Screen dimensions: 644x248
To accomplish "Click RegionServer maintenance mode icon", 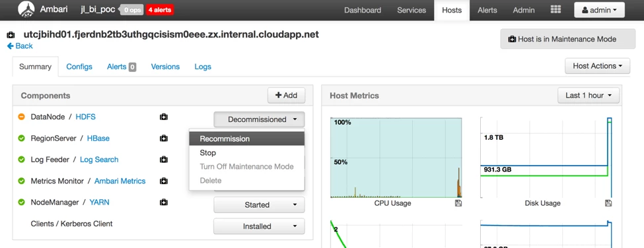I will tap(163, 139).
